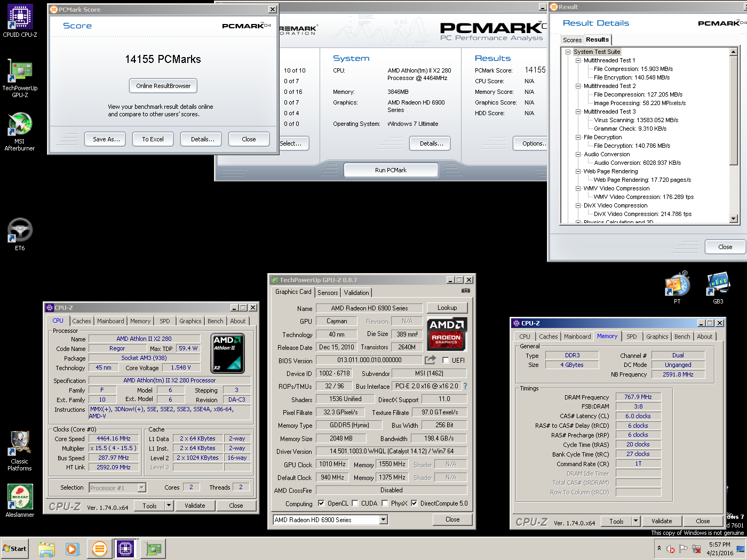Open the Bench tab in CPU-Z Memory window
The height and width of the screenshot is (560, 747).
(682, 337)
